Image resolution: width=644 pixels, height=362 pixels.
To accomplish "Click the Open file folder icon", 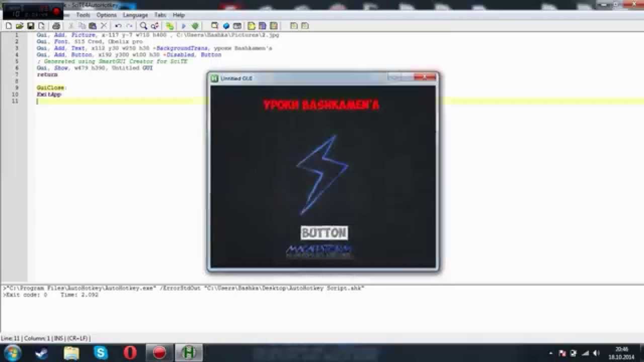I will coord(20,26).
